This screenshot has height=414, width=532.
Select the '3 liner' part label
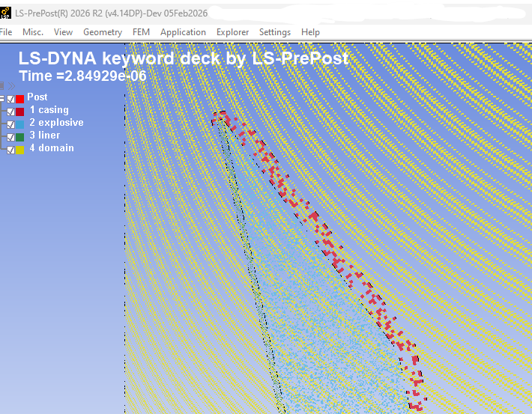pos(45,136)
